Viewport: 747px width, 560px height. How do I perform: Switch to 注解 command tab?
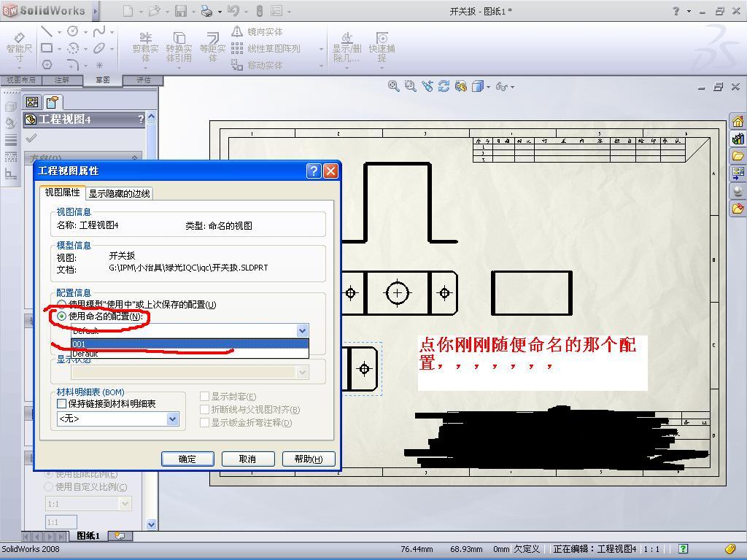tap(62, 80)
